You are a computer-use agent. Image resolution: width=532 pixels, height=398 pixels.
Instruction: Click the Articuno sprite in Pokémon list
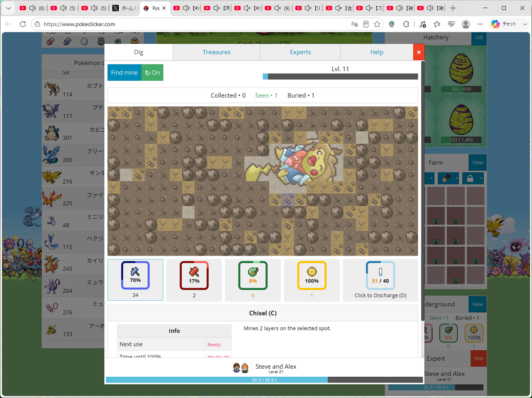51,154
